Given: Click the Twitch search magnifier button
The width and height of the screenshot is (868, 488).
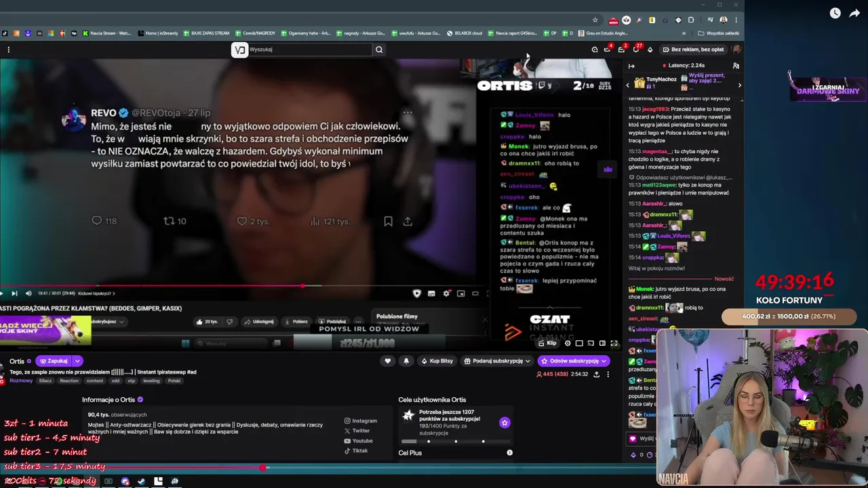Looking at the screenshot, I should 379,49.
